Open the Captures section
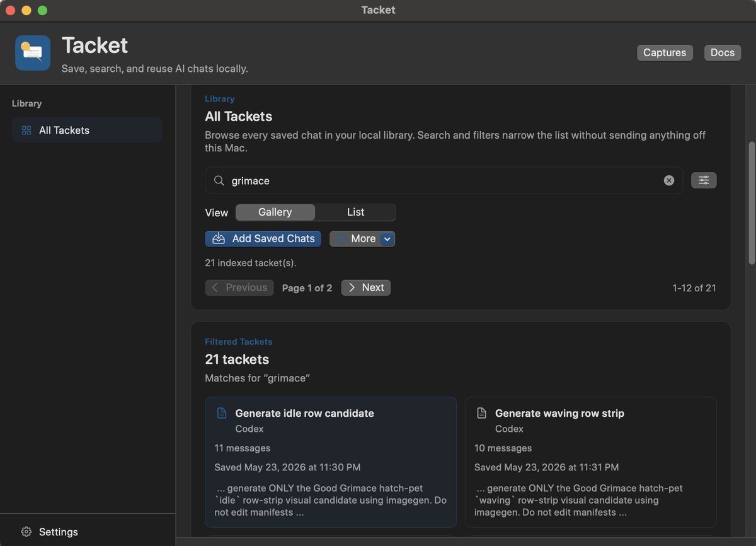 coord(665,52)
